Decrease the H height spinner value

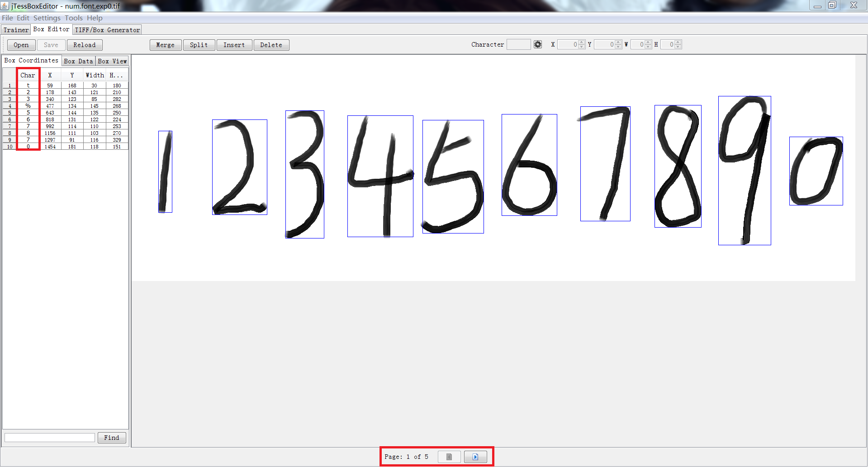[x=678, y=47]
